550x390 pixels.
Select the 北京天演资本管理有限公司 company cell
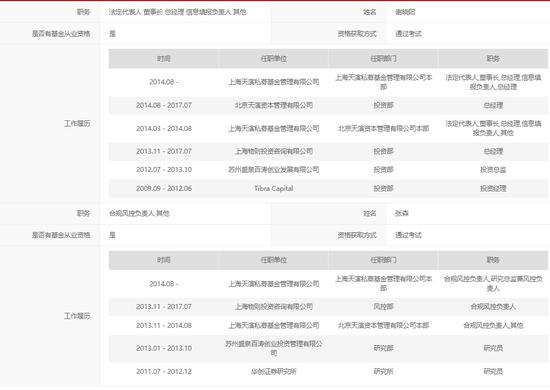[x=274, y=105]
